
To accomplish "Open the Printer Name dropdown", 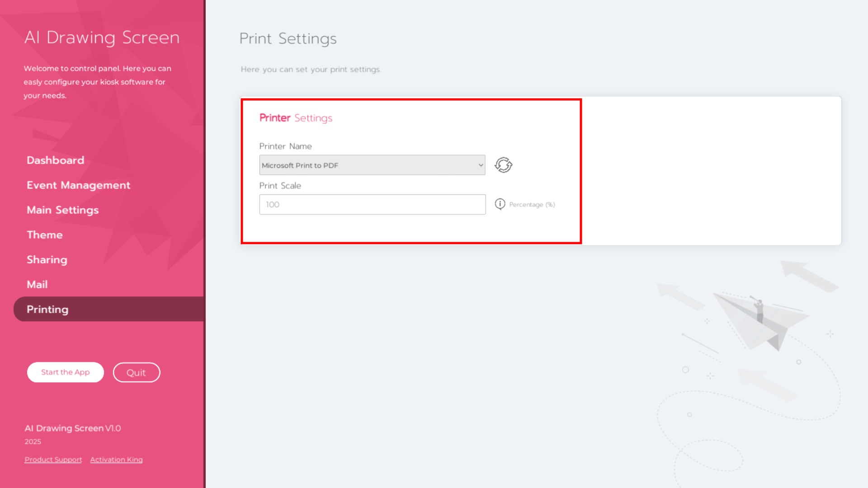I will 372,165.
